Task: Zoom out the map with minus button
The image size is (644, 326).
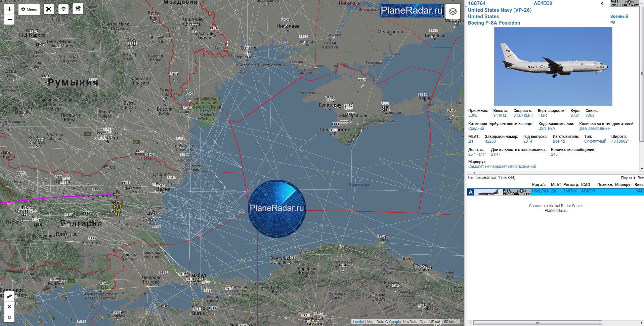Action: 9,20
